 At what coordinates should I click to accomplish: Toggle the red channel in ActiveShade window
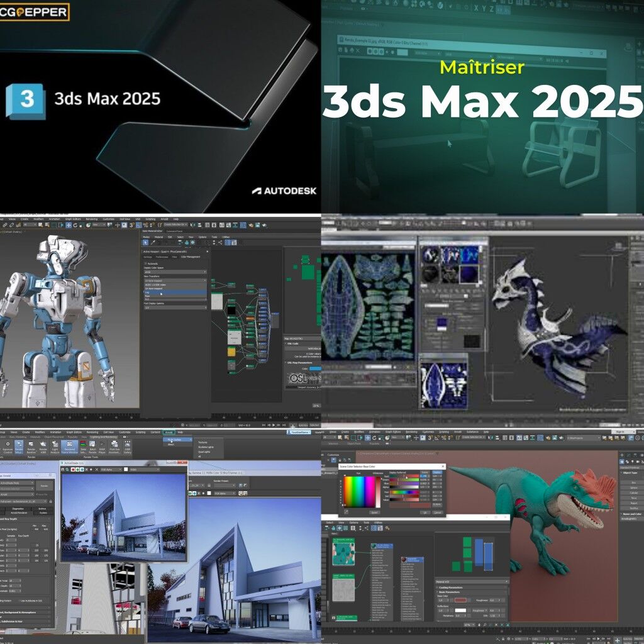tap(73, 469)
